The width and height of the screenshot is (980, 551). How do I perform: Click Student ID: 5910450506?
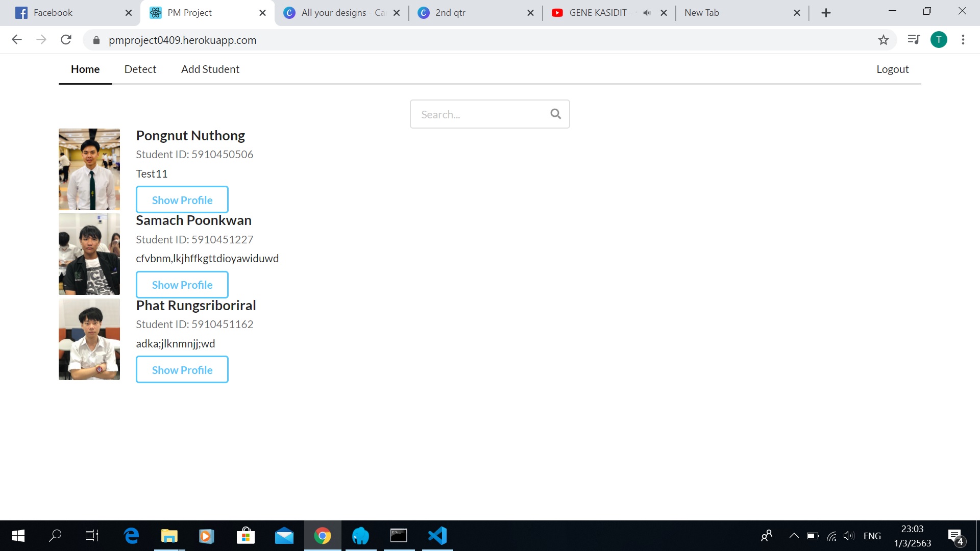(x=194, y=154)
